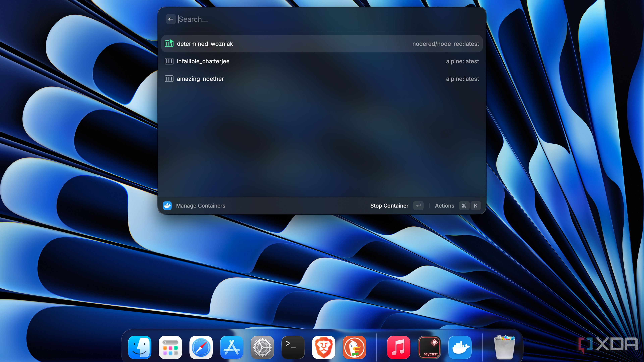Click the Stop Container action
Screen dimensions: 644x362
point(389,206)
